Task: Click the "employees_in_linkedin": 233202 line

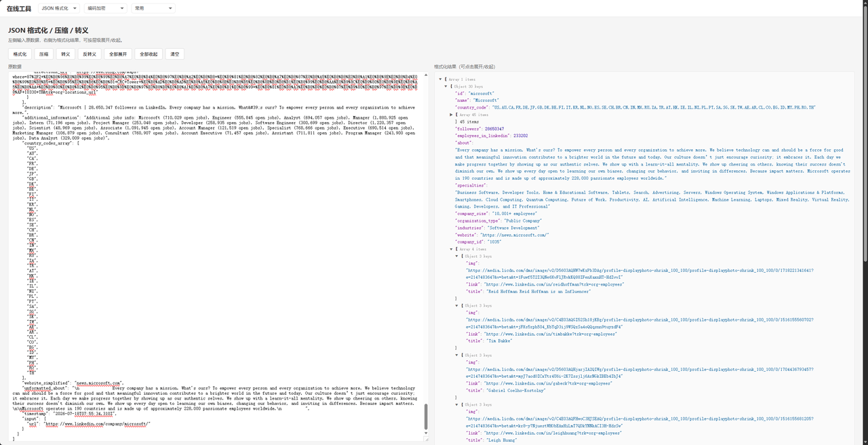Action: [492, 136]
